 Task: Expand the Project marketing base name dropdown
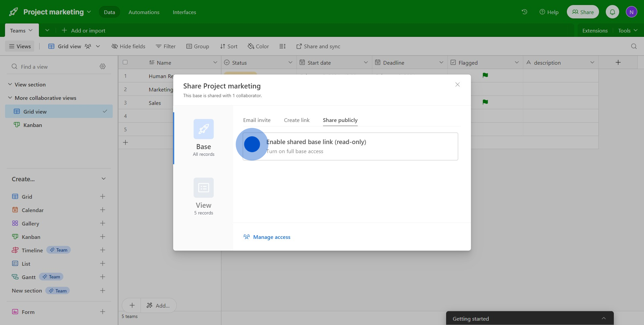89,12
